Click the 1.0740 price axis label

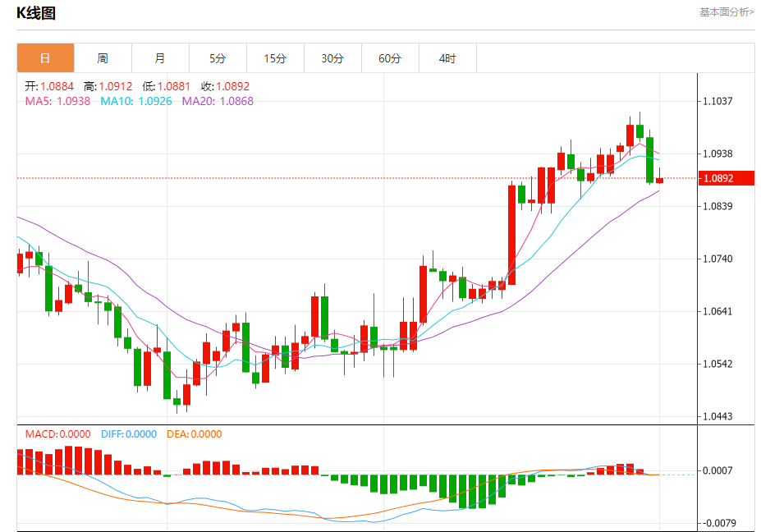717,259
